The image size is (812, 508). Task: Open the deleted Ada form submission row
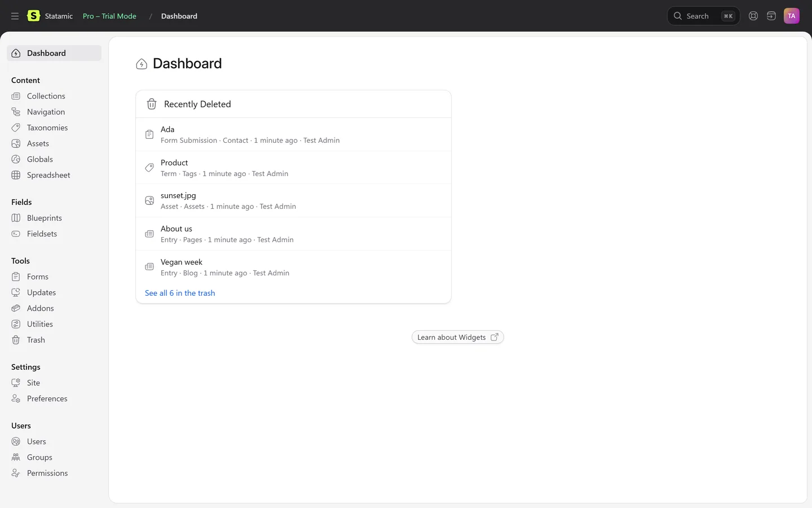pos(293,134)
